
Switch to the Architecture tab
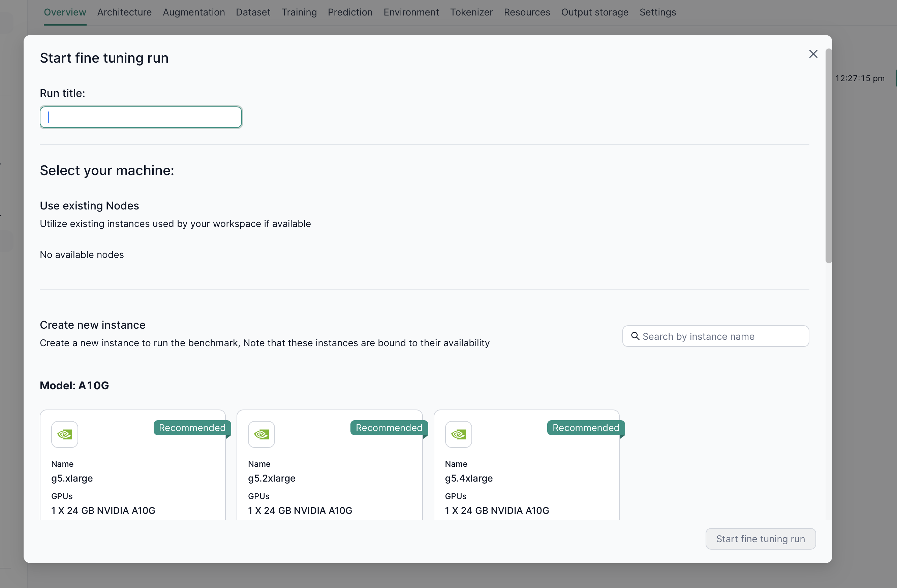[x=124, y=12]
